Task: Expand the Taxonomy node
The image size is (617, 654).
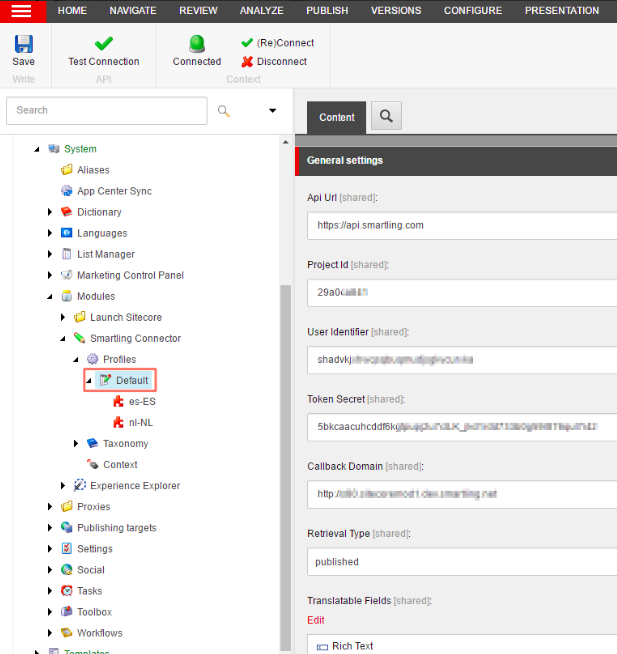Action: point(77,443)
